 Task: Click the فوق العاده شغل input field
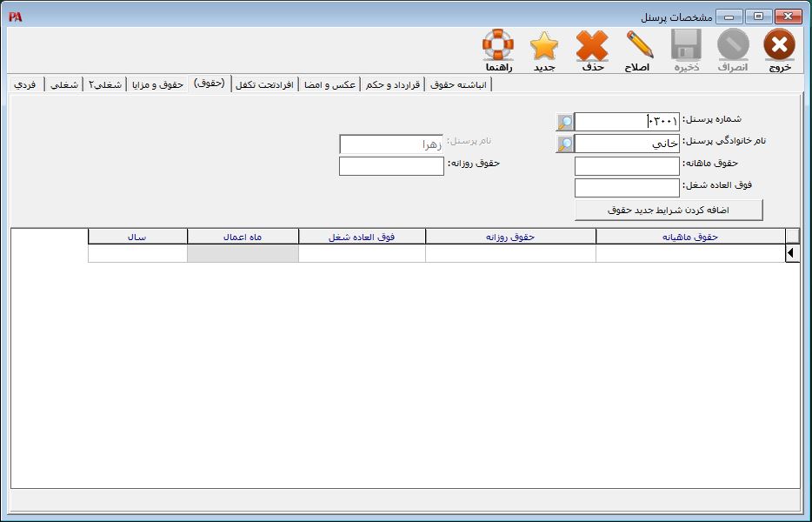627,188
